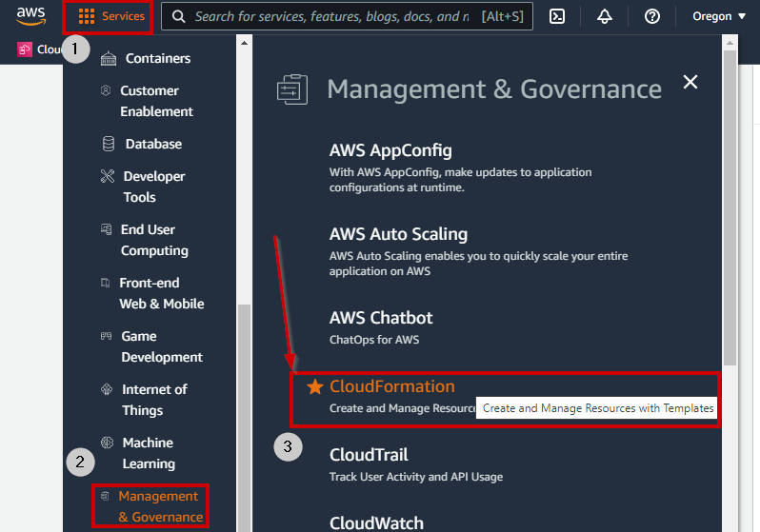
Task: Open CloudWatch service
Action: coord(376,523)
